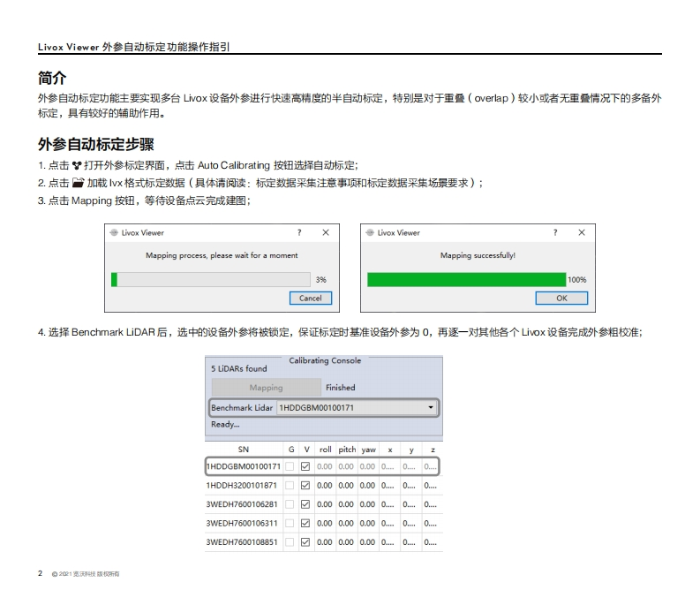
Task: Click the greyed-out Mapping button
Action: pyautogui.click(x=266, y=387)
